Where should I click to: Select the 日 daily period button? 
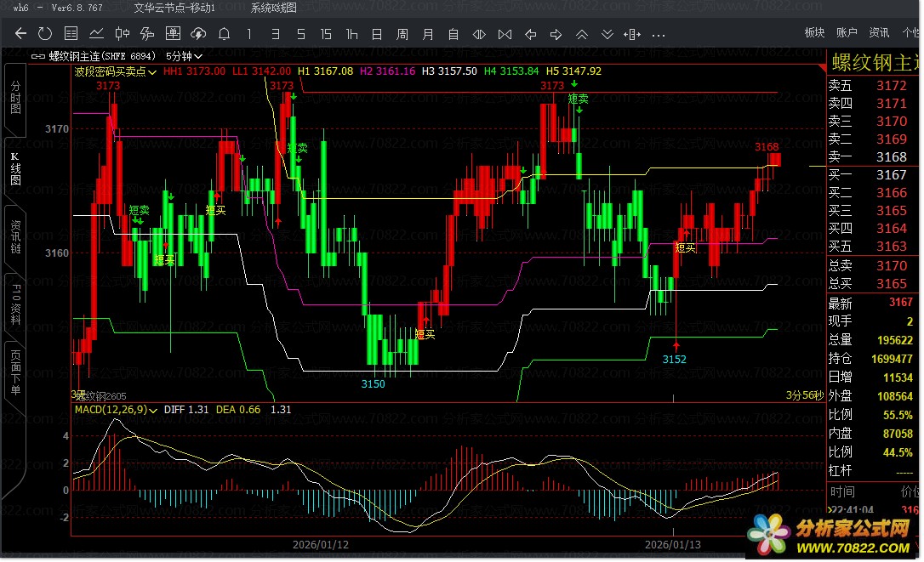point(376,34)
